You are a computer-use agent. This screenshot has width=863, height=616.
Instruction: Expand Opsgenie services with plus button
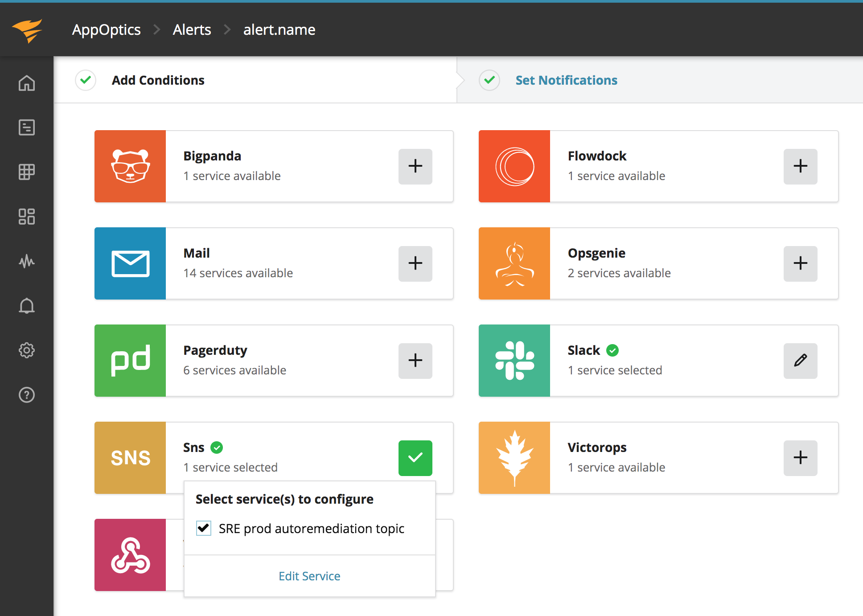tap(800, 263)
